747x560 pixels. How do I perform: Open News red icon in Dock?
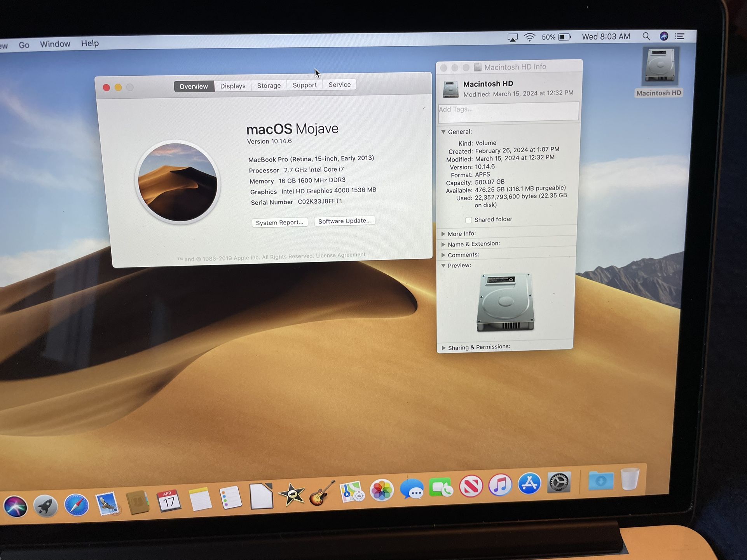click(471, 486)
